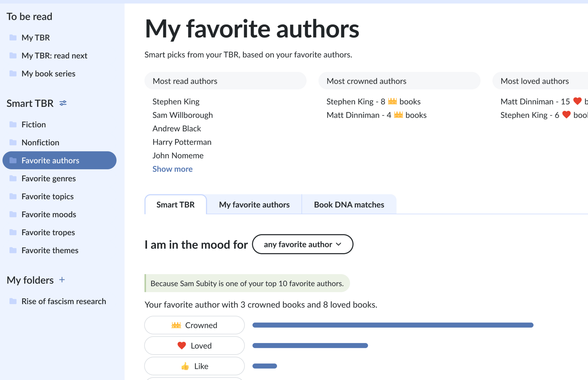Expand author list with Show more

pyautogui.click(x=172, y=169)
